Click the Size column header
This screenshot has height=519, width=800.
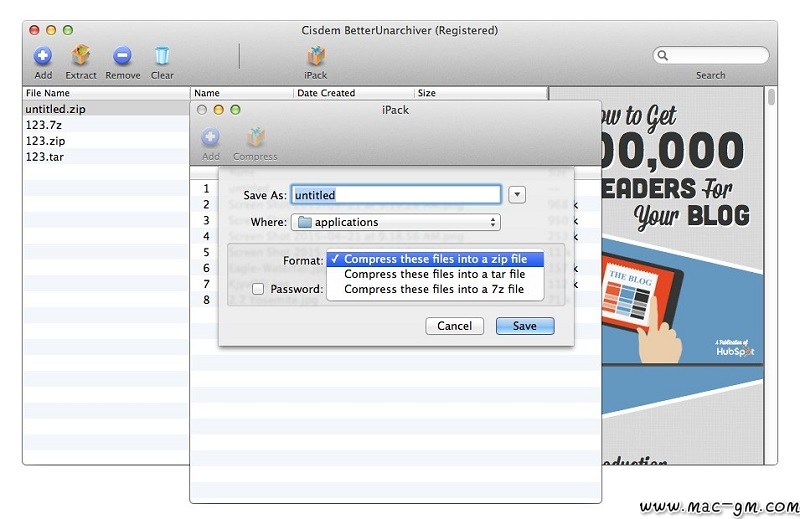click(480, 93)
